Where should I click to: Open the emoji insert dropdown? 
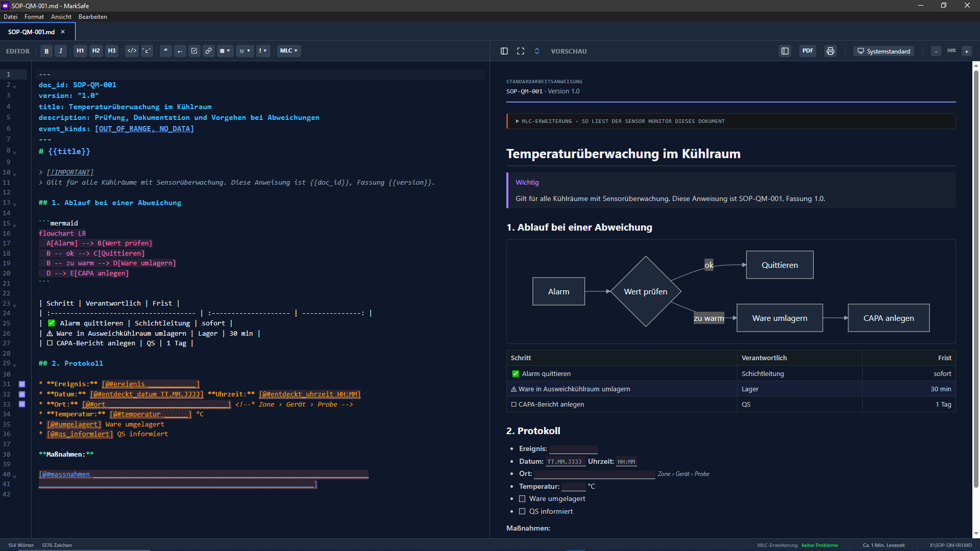tap(245, 51)
